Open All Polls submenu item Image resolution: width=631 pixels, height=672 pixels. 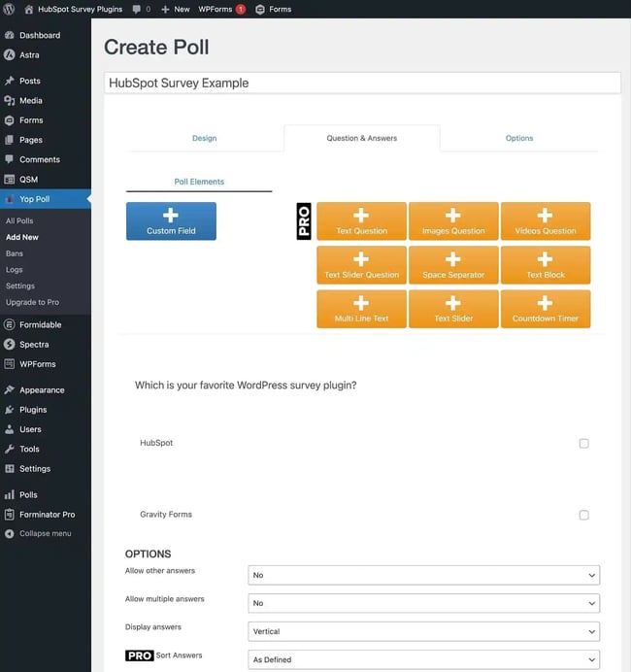(19, 220)
